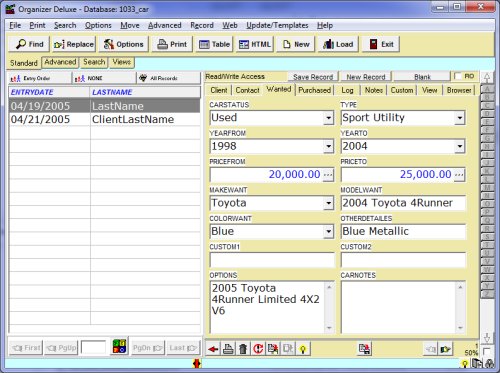Screen dimensions: 500x373
Task: Click the PRICETO ellipsis button
Action: click(x=459, y=174)
